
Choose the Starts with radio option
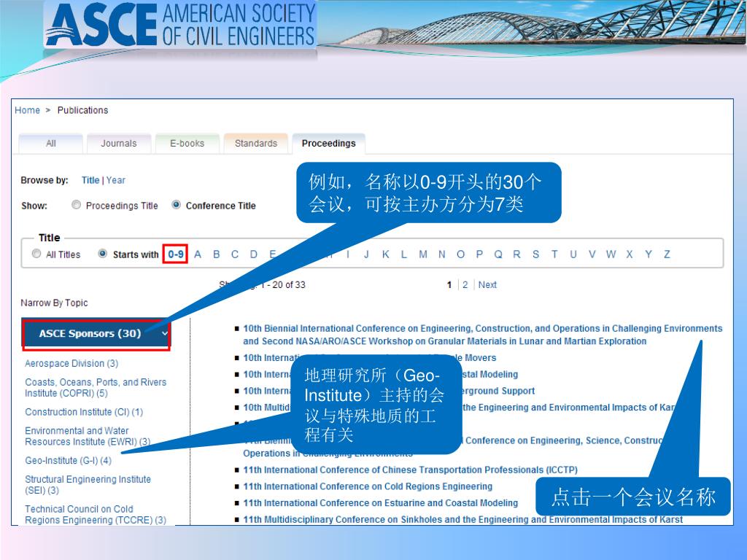[x=102, y=254]
